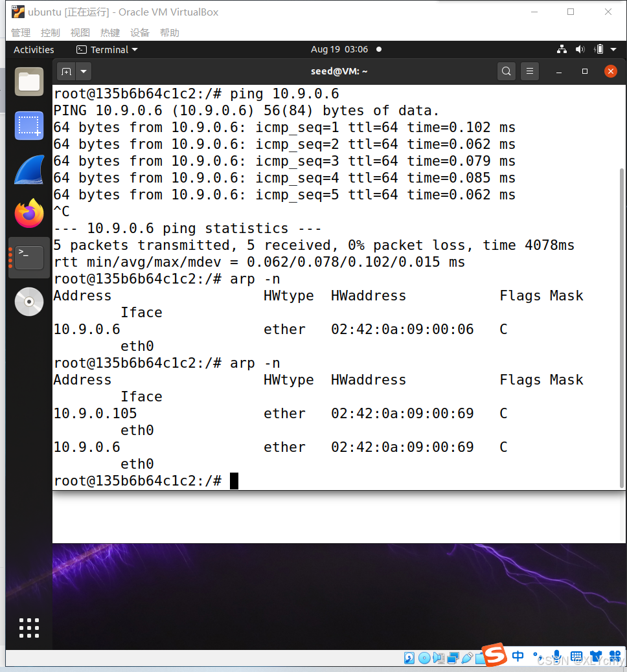
Task: Click Activities in the top bar
Action: tap(34, 50)
